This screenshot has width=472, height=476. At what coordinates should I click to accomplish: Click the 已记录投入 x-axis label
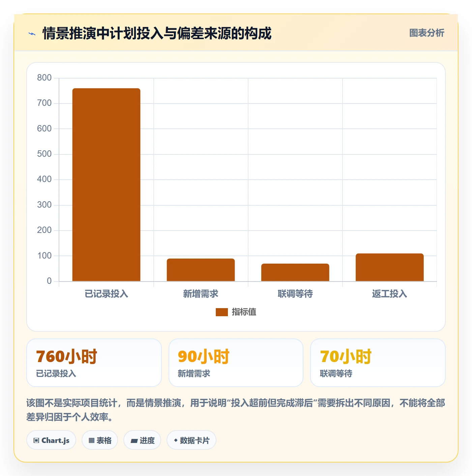point(106,294)
